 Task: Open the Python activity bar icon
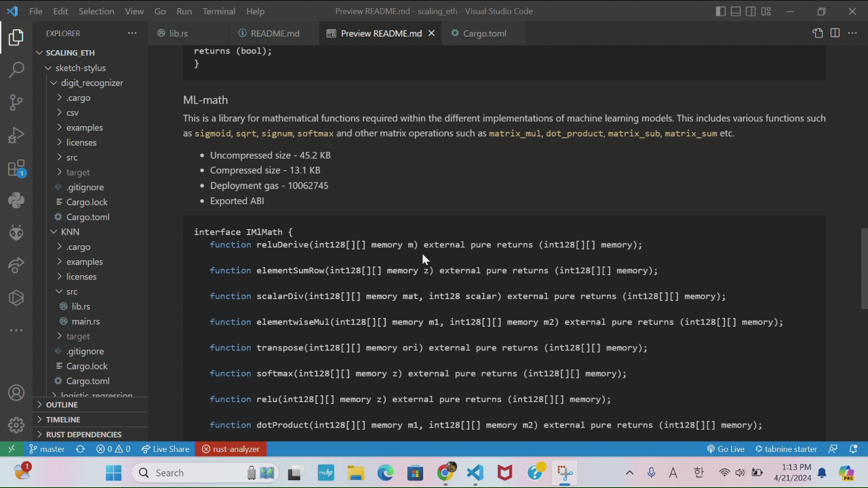[x=16, y=200]
